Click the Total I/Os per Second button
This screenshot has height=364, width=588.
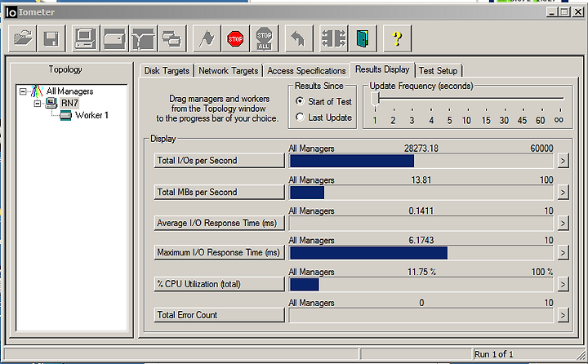220,161
